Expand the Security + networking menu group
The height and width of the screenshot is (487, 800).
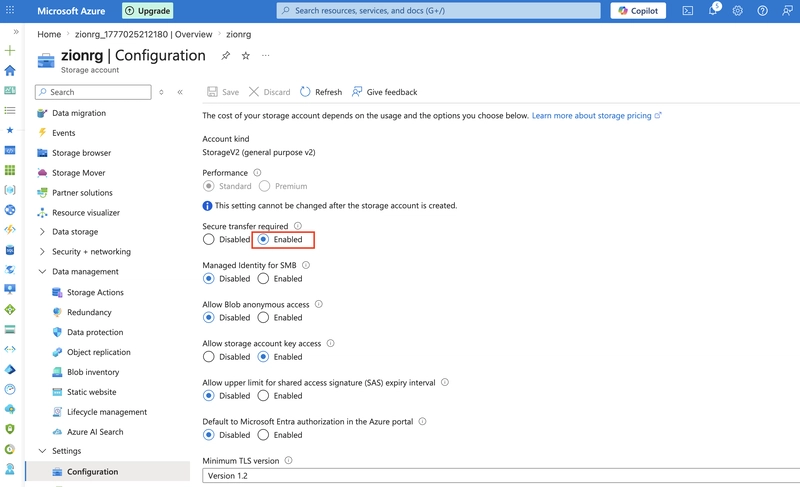(x=42, y=251)
